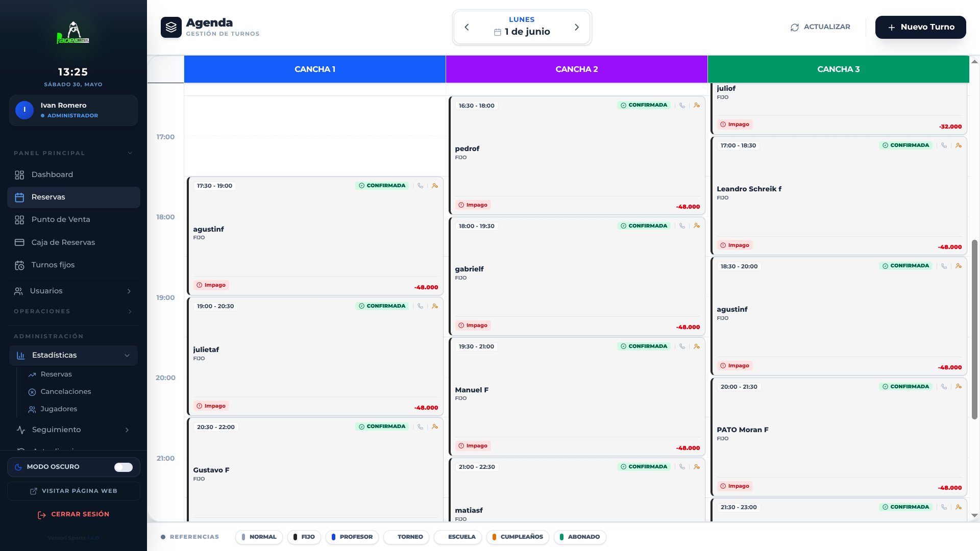
Task: Click phone icon on Leandro Schreik booking
Action: tap(944, 145)
